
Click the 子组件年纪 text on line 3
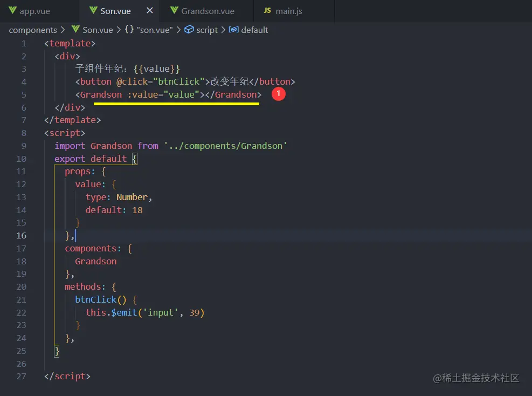point(99,69)
